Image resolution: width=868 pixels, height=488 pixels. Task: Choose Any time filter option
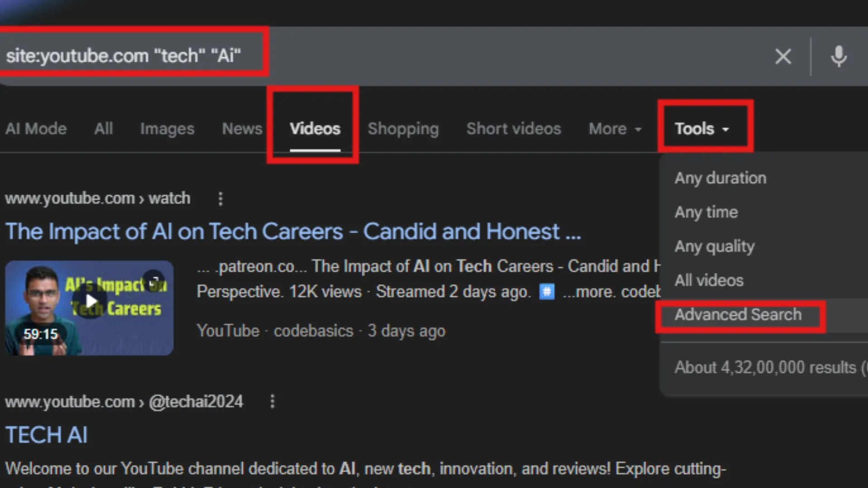click(x=706, y=212)
